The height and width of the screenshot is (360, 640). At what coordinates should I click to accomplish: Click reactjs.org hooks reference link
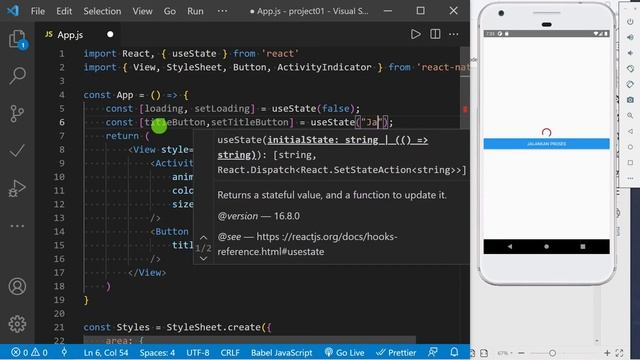pyautogui.click(x=307, y=244)
